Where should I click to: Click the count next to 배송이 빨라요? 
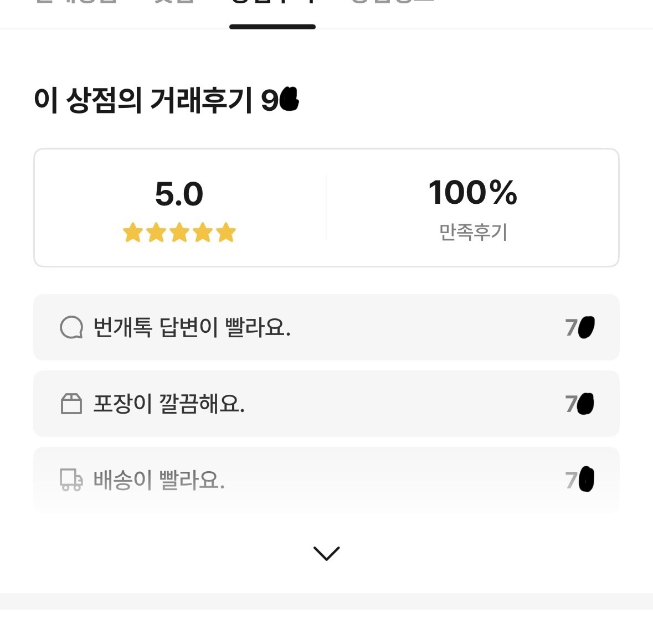579,480
